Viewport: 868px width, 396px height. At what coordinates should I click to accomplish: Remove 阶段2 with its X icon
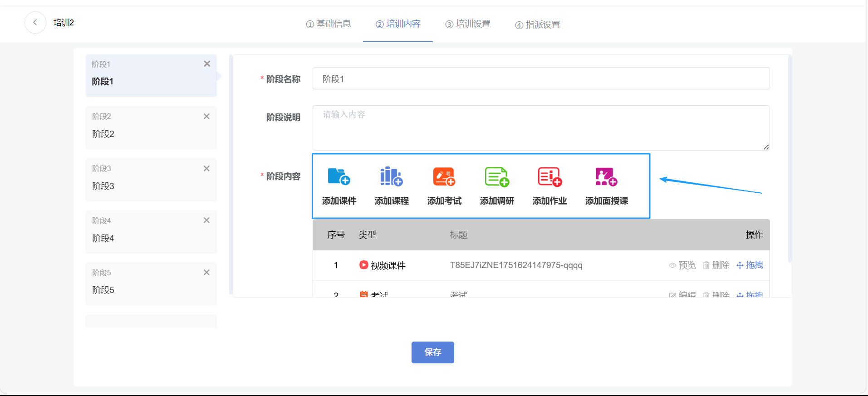(x=206, y=116)
